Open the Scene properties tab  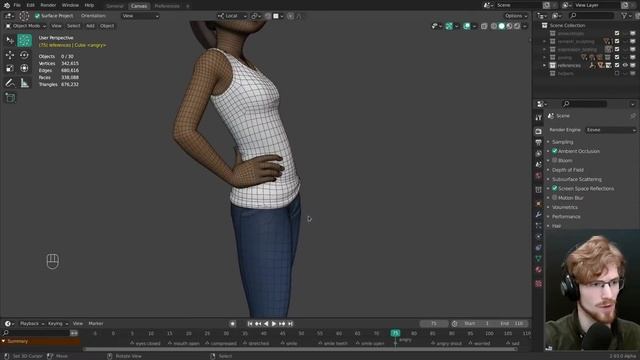click(x=538, y=164)
